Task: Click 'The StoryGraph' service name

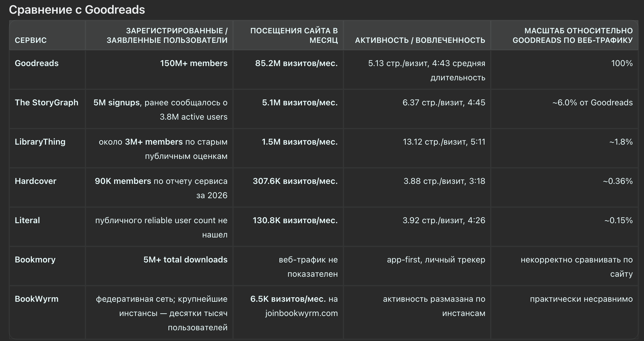Action: [46, 103]
